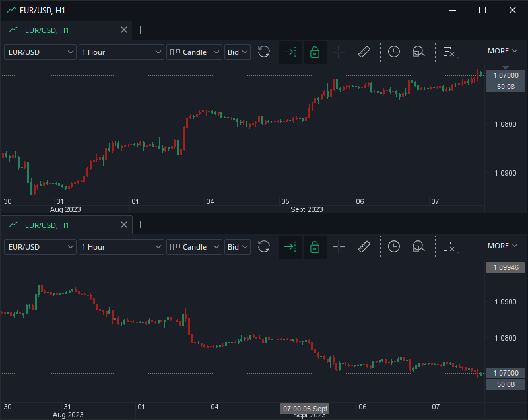Click the 1.0800 axis value on bottom chart

click(x=505, y=338)
